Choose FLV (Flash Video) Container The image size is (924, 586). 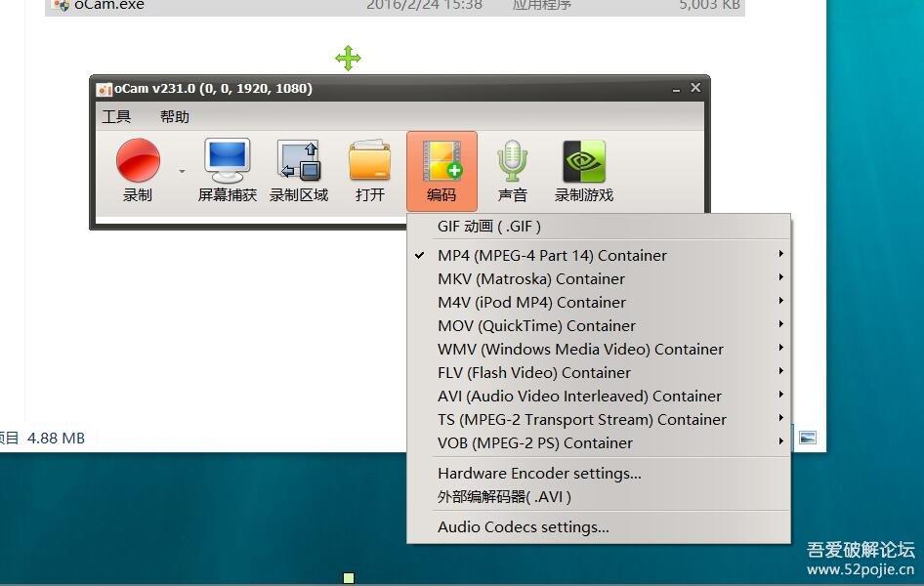click(599, 373)
